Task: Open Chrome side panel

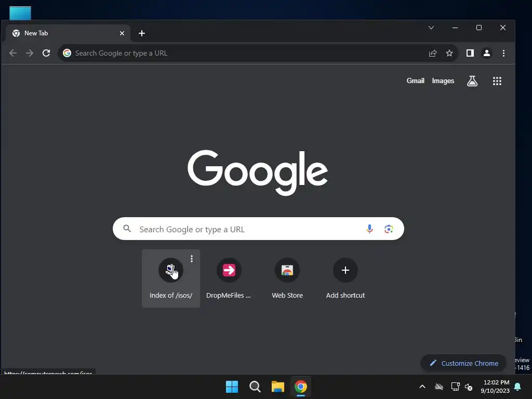Action: 470,53
